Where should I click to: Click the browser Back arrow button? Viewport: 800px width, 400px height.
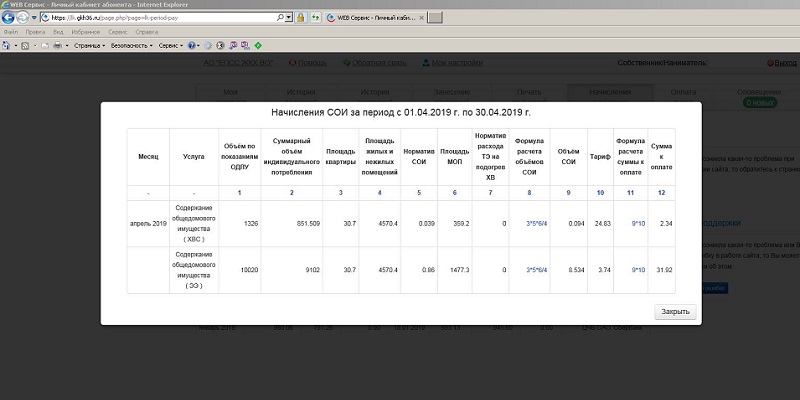(8, 18)
